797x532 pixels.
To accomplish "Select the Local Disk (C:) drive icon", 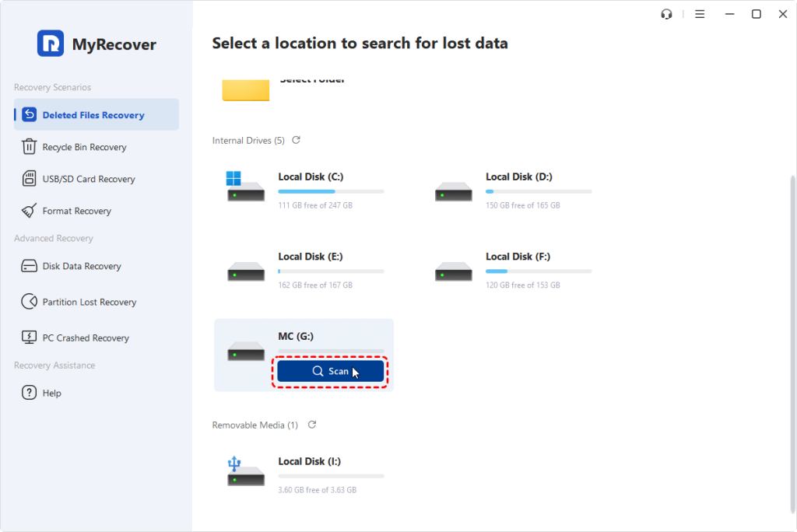I will 245,187.
